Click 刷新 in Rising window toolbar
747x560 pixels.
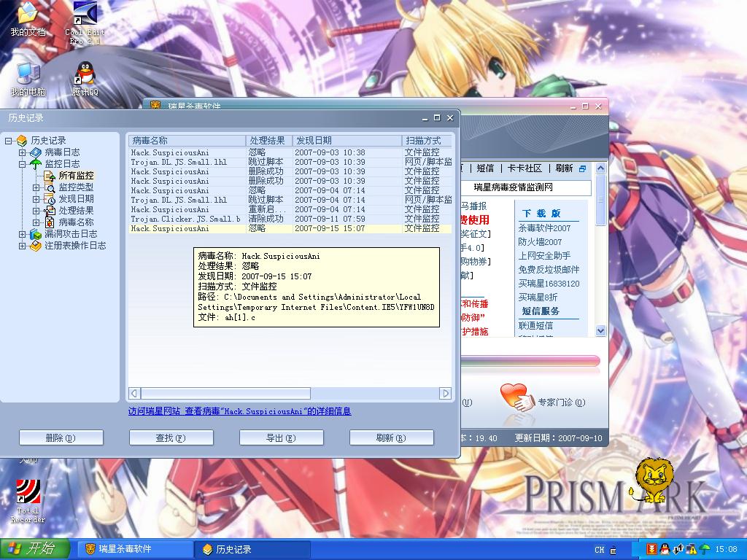(564, 168)
